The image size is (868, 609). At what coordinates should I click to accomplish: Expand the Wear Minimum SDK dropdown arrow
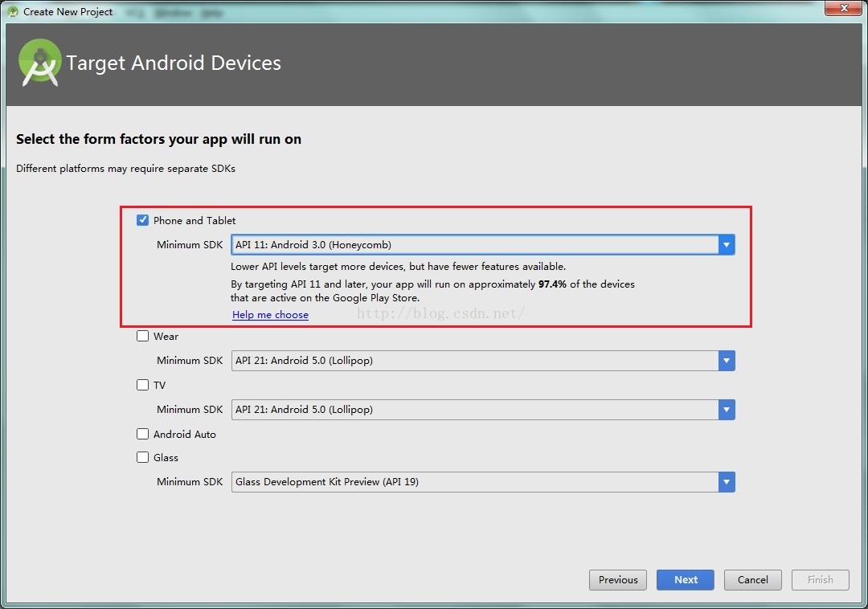click(x=727, y=361)
